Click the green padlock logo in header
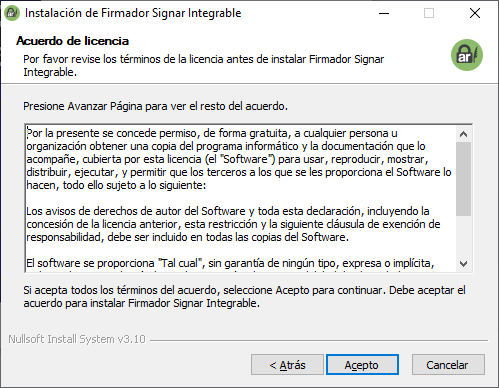The height and width of the screenshot is (388, 499). (467, 55)
